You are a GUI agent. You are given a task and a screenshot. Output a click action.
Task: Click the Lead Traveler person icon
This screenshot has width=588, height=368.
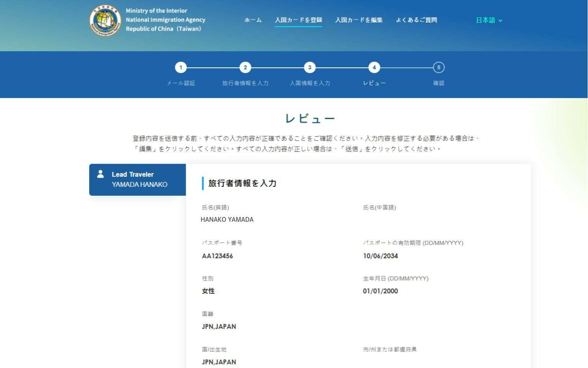click(x=100, y=174)
